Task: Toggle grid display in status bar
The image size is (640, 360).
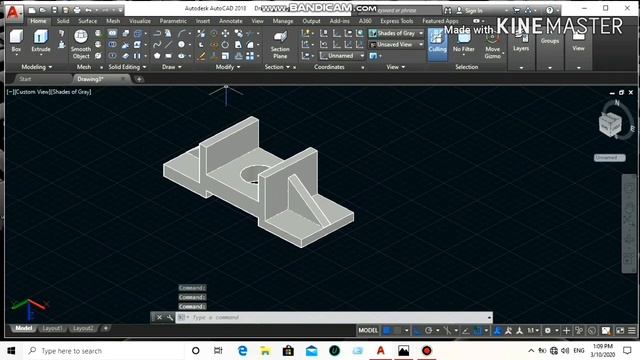Action: 387,331
